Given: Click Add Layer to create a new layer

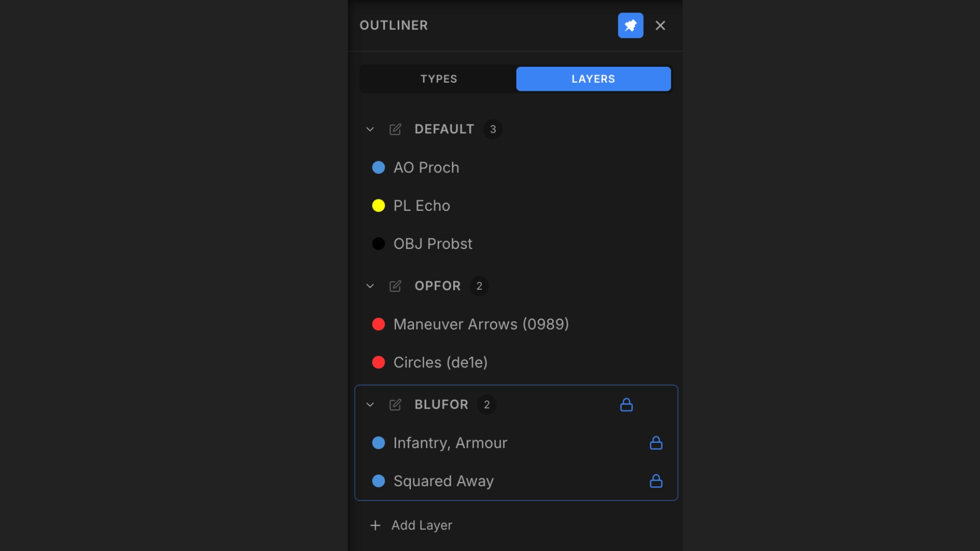Looking at the screenshot, I should tap(422, 525).
